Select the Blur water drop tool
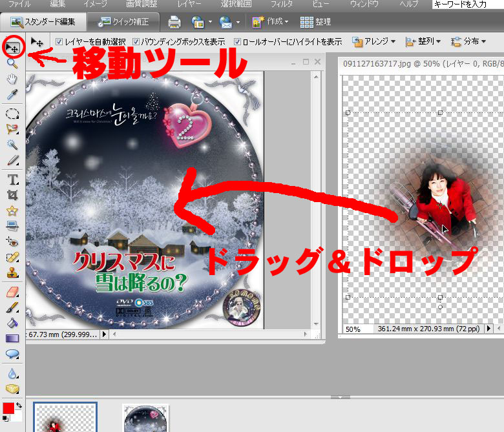504x432 pixels. pos(12,373)
